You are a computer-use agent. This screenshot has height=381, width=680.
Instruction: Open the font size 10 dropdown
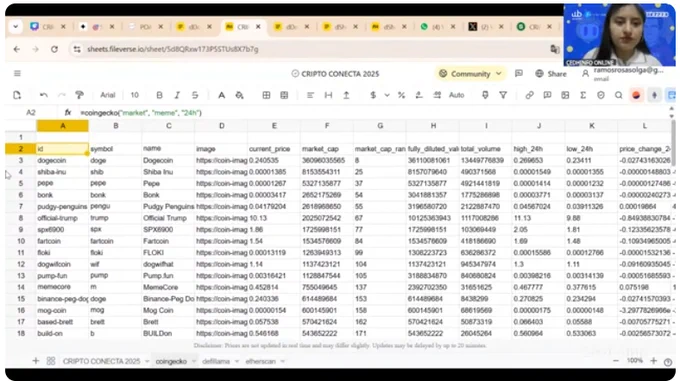point(134,95)
